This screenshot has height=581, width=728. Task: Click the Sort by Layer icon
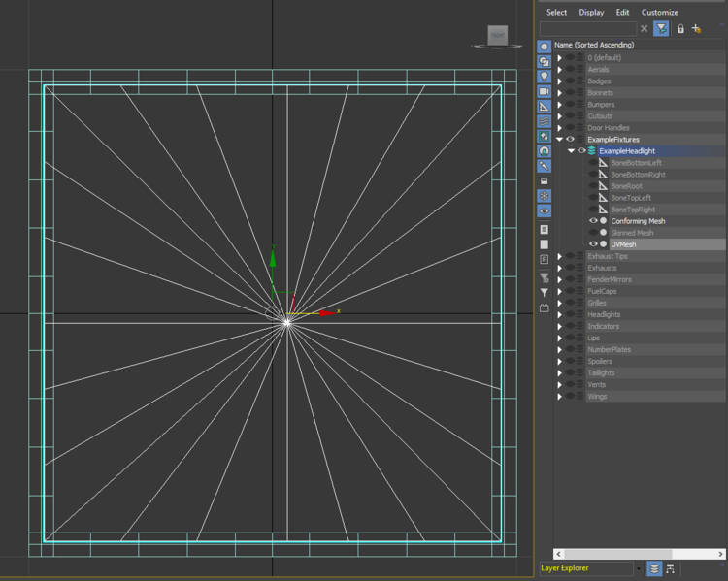click(655, 568)
